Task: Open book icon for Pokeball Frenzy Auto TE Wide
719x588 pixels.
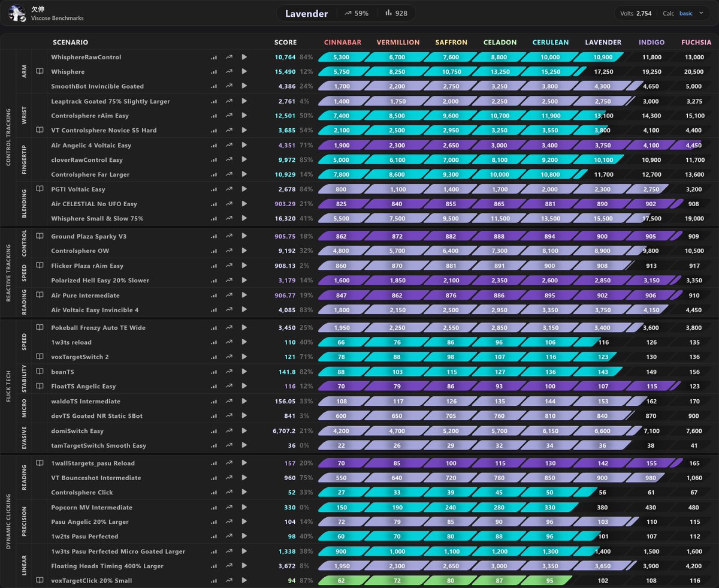Action: pyautogui.click(x=40, y=328)
